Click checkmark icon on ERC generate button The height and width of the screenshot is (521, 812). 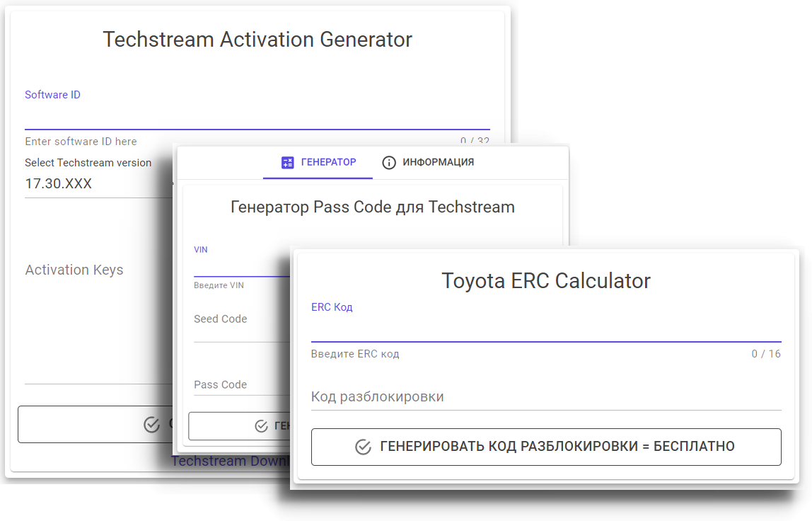(363, 447)
